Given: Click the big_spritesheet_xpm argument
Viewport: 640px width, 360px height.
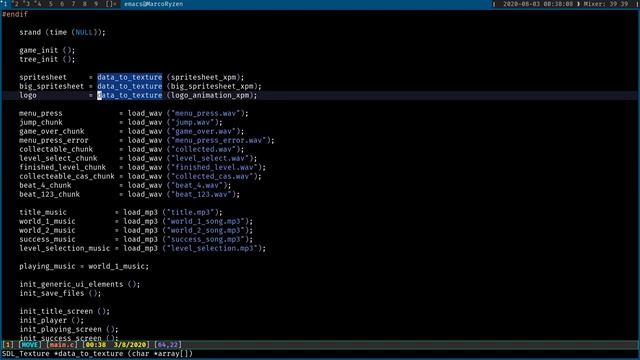Looking at the screenshot, I should point(212,86).
